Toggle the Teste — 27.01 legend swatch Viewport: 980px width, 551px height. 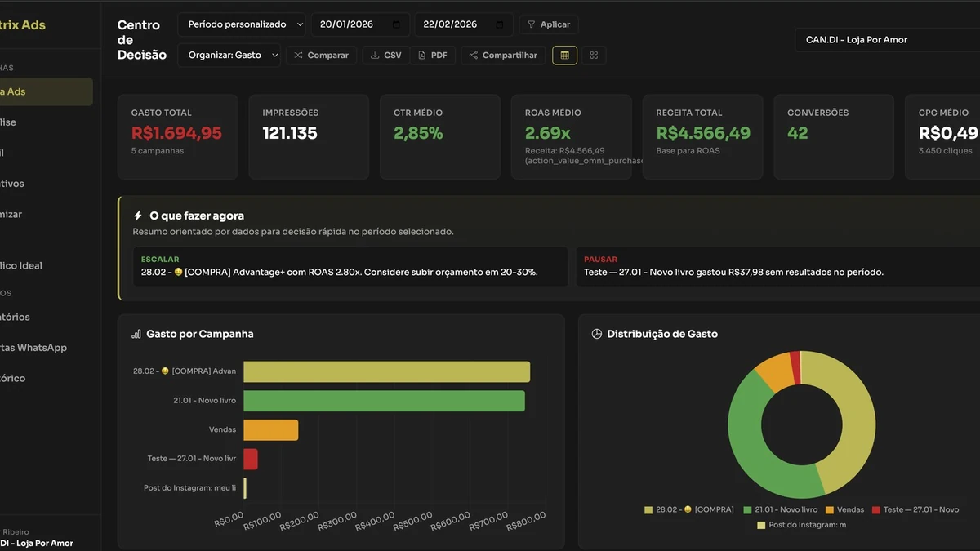876,509
